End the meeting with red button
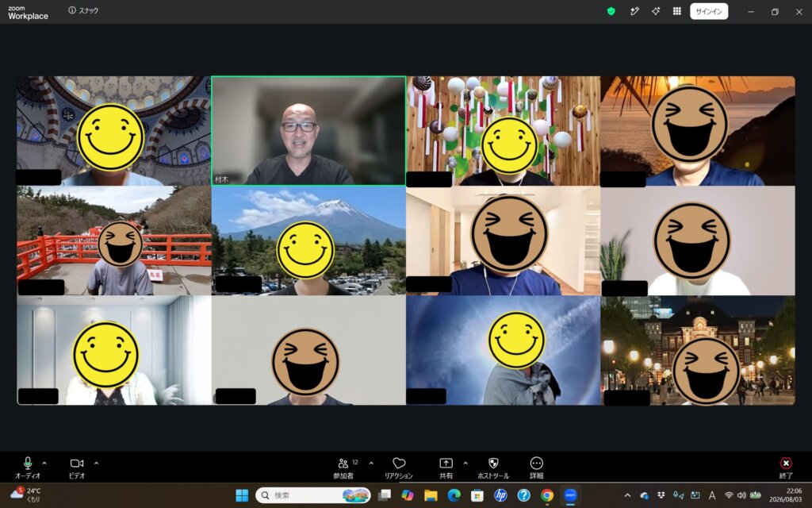The width and height of the screenshot is (812, 508). coord(786,468)
